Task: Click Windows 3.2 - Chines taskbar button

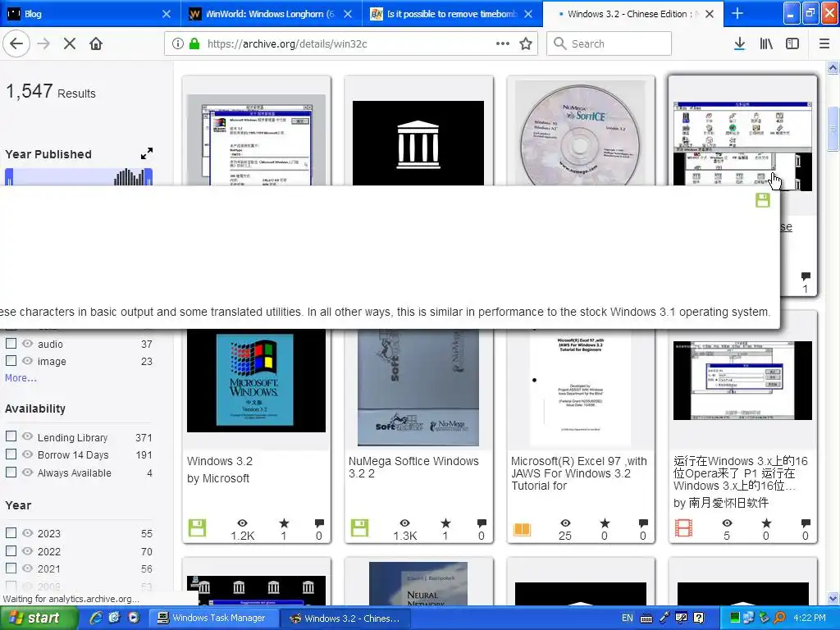Action: (x=345, y=619)
